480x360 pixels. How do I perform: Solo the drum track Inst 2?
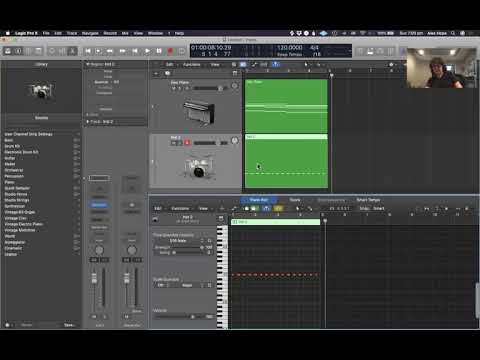(x=179, y=143)
